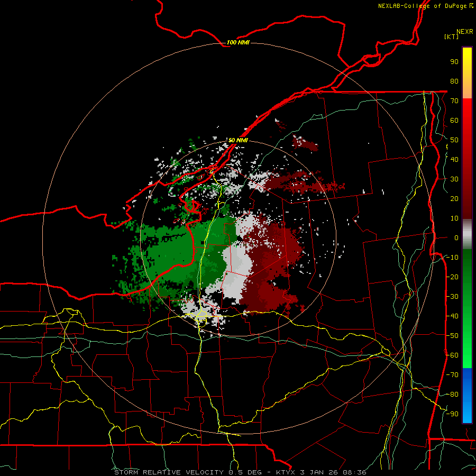Click the -10 scale value
Screen dimensions: 476x476
(452, 258)
